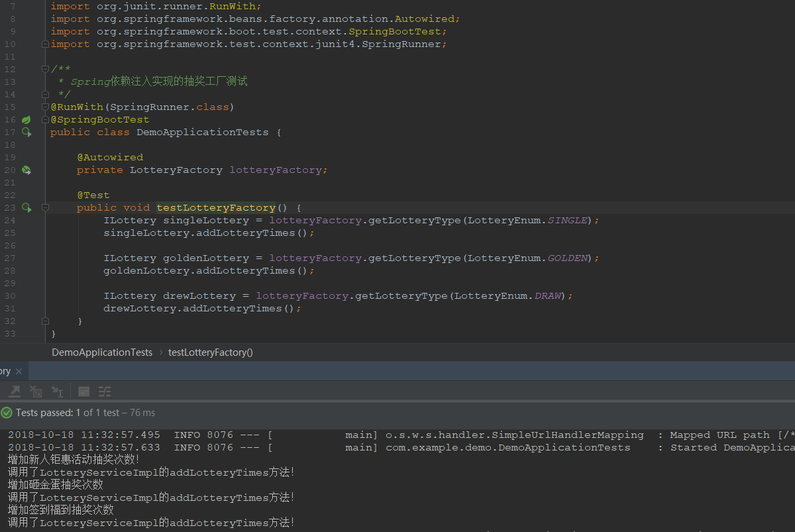The image size is (795, 532).
Task: Run the DemoApplicationTests class from the line 17 gutter icon
Action: coord(26,133)
